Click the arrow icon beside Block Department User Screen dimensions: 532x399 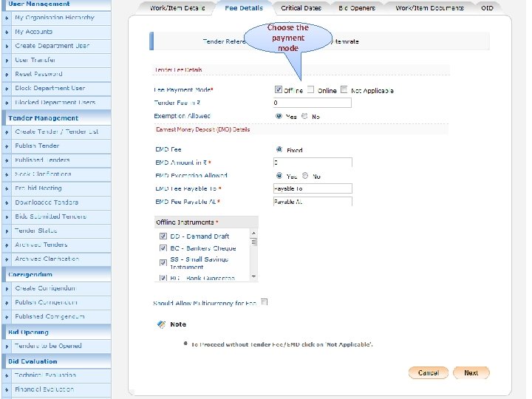pyautogui.click(x=7, y=89)
